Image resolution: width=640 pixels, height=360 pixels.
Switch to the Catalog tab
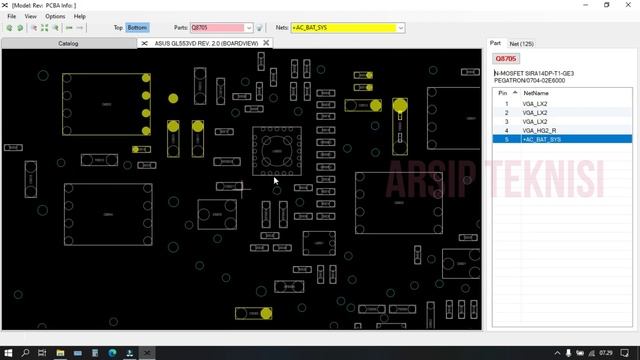pos(68,43)
